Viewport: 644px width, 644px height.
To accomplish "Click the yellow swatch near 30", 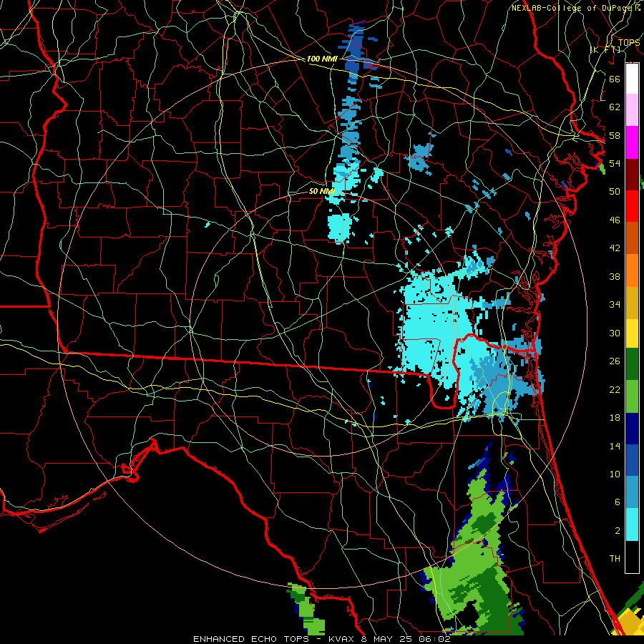I will point(632,333).
